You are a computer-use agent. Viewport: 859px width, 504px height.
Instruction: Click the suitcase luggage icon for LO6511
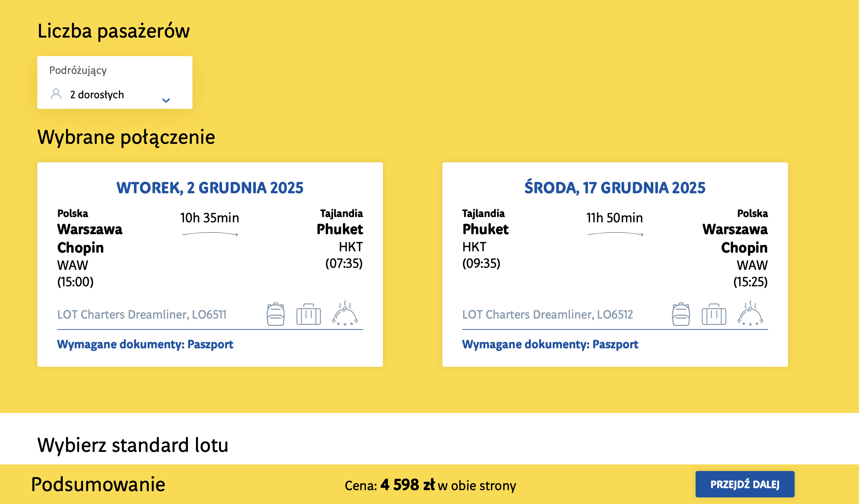(308, 314)
